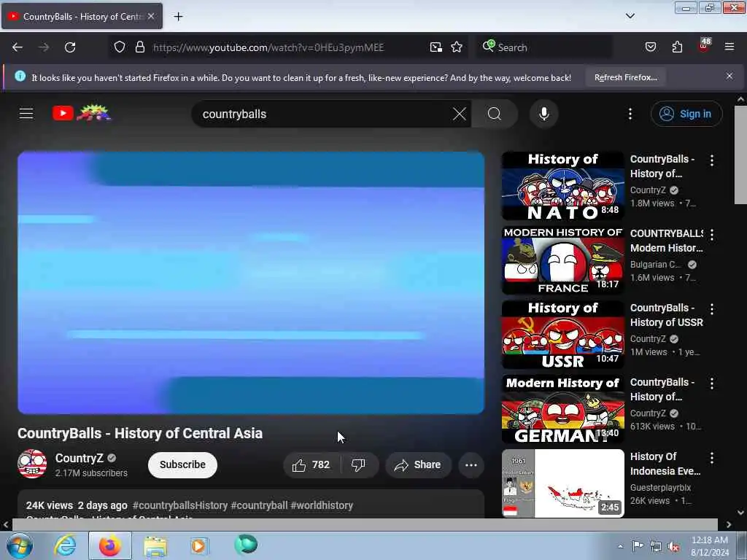Submit search with the magnifier button

click(495, 114)
